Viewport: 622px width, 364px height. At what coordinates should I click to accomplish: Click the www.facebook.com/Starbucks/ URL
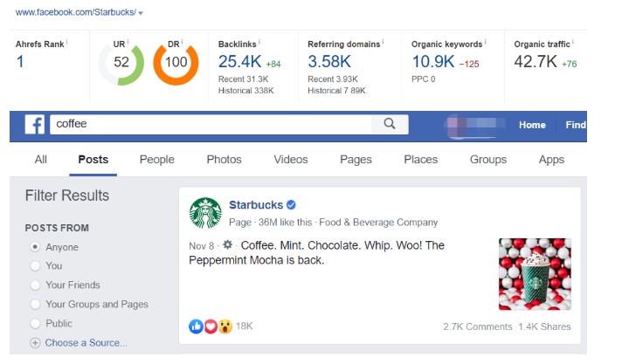76,13
